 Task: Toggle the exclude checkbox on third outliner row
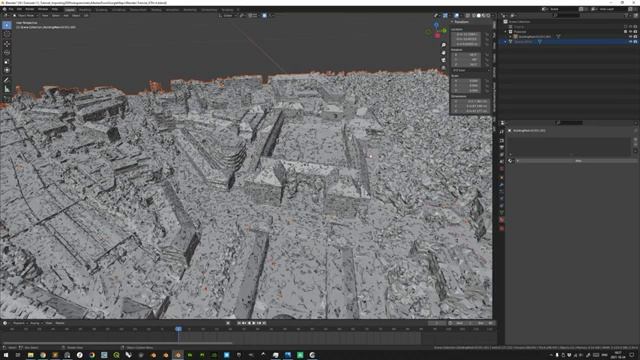(625, 31)
